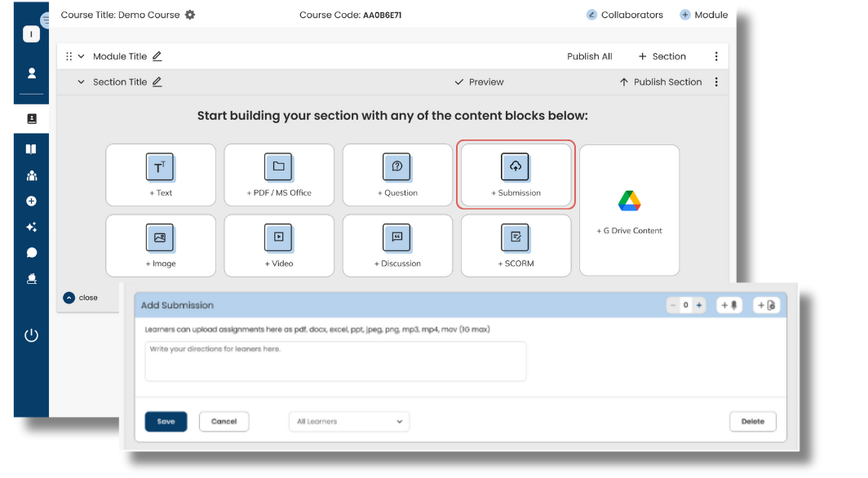The image size is (868, 478).
Task: Delete the submission block
Action: [753, 422]
